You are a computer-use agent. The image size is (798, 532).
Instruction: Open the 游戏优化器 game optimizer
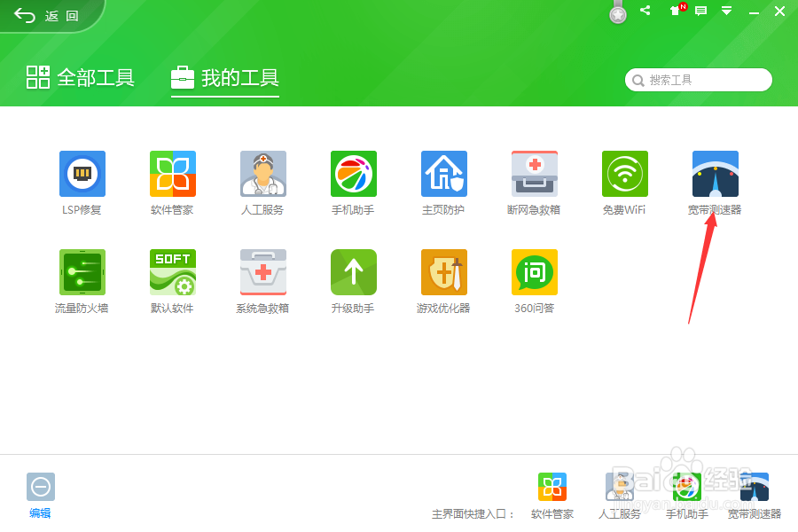tap(443, 272)
